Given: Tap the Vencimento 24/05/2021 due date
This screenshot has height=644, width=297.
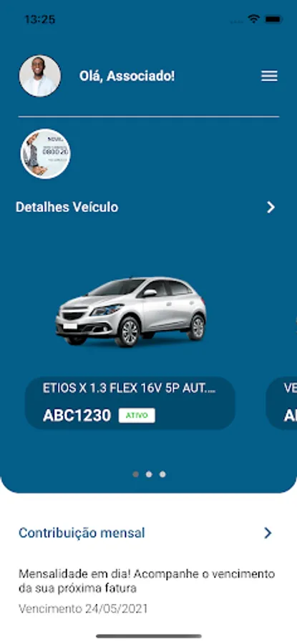Looking at the screenshot, I should click(x=83, y=608).
